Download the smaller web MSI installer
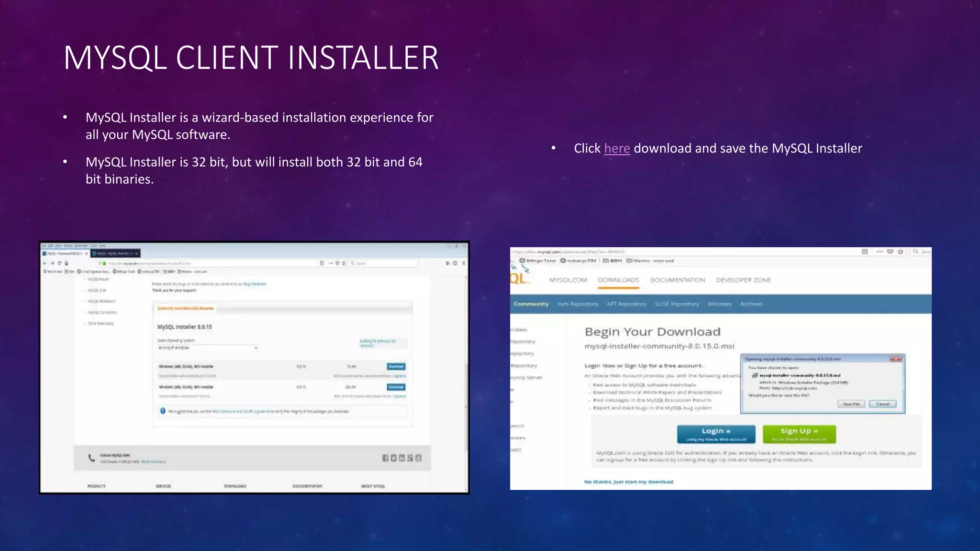The width and height of the screenshot is (980, 551). pyautogui.click(x=396, y=366)
